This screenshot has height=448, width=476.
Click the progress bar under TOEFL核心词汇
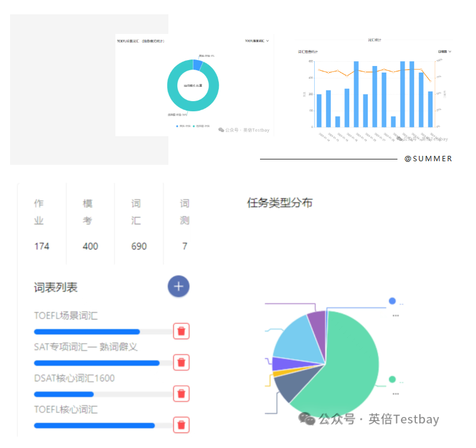pyautogui.click(x=95, y=425)
